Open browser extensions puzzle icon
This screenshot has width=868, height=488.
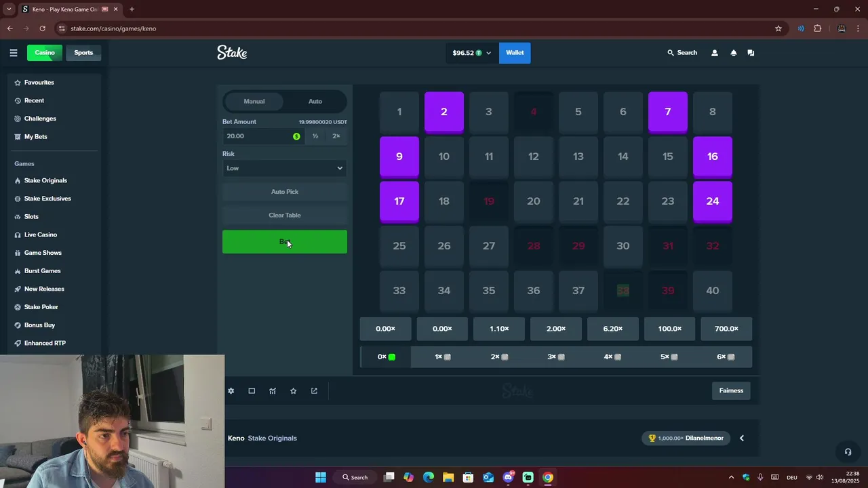[817, 28]
